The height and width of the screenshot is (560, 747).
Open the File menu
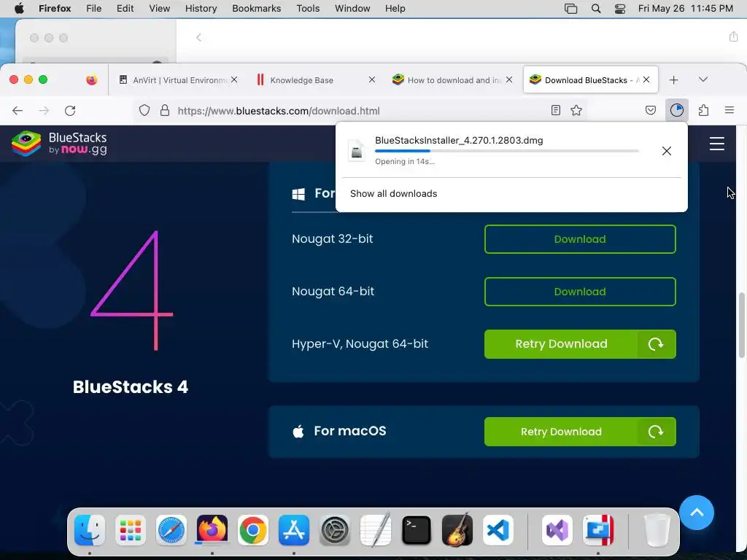coord(94,9)
